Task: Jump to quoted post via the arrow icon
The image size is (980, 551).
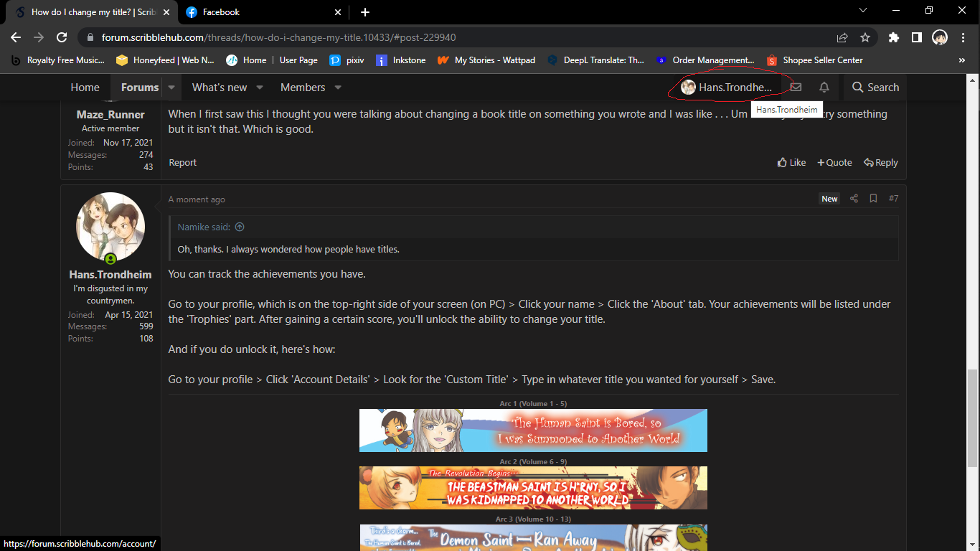Action: pos(240,227)
